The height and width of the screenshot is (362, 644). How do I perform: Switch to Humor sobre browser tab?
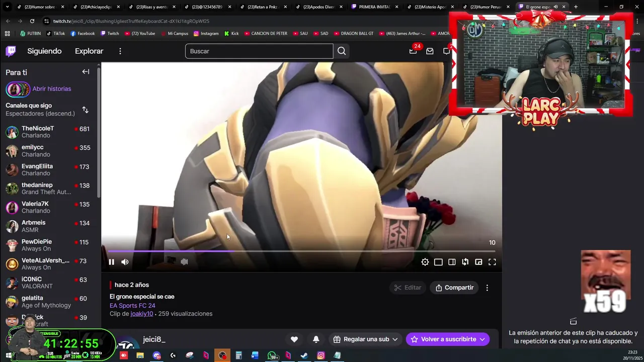[x=40, y=7]
